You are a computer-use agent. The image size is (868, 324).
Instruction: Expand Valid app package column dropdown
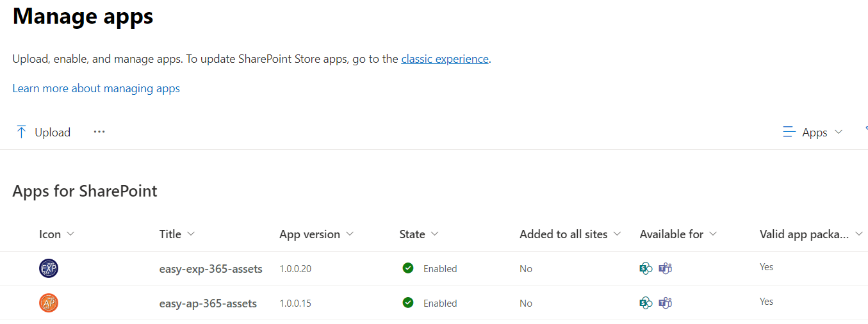pyautogui.click(x=859, y=234)
